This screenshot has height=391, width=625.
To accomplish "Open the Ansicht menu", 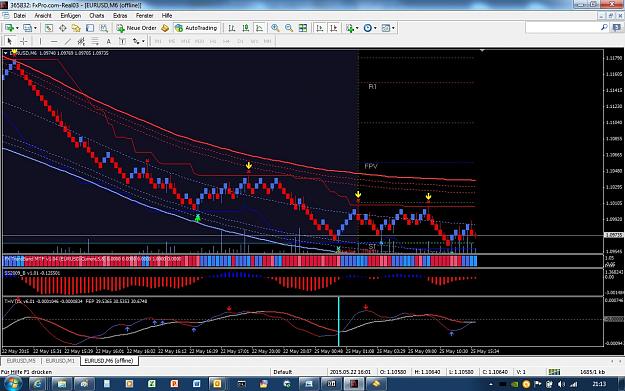I will pyautogui.click(x=43, y=16).
